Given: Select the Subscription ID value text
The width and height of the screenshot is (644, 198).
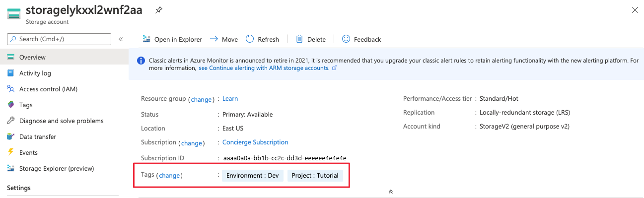Looking at the screenshot, I should tap(285, 158).
